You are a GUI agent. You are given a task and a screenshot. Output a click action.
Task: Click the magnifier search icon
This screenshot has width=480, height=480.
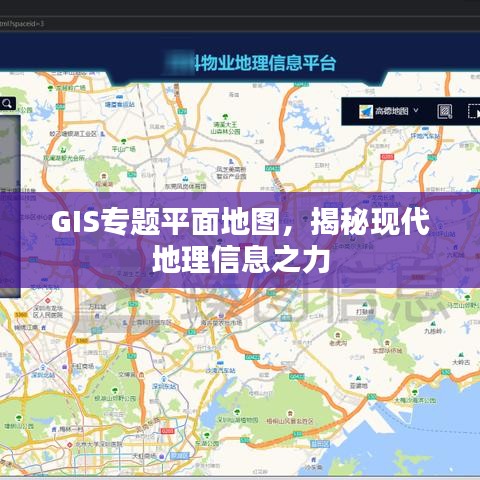[7, 104]
